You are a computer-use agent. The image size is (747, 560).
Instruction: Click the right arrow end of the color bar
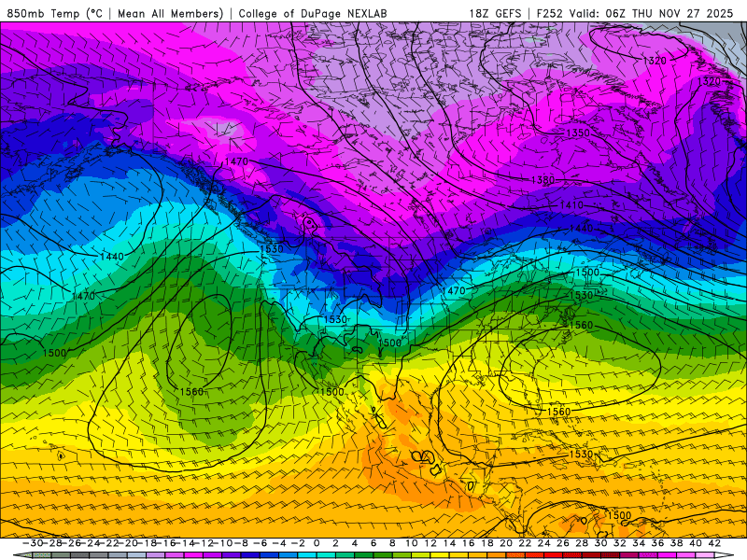click(724, 555)
